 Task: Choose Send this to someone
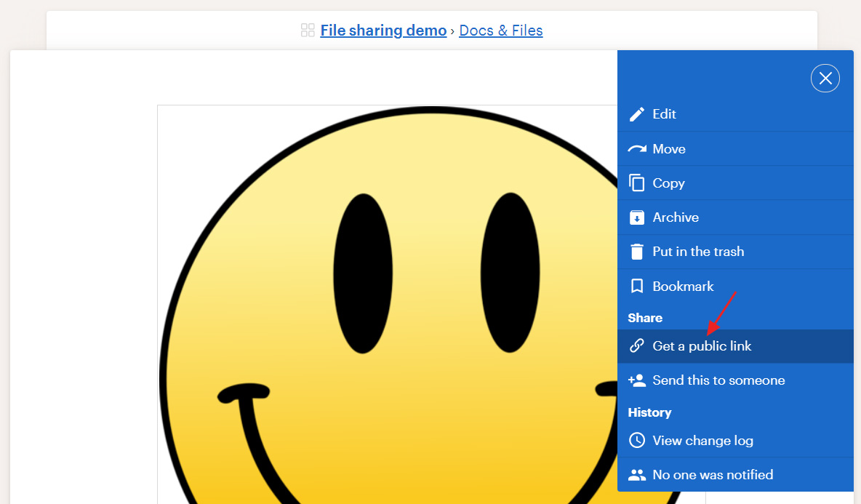click(735, 380)
